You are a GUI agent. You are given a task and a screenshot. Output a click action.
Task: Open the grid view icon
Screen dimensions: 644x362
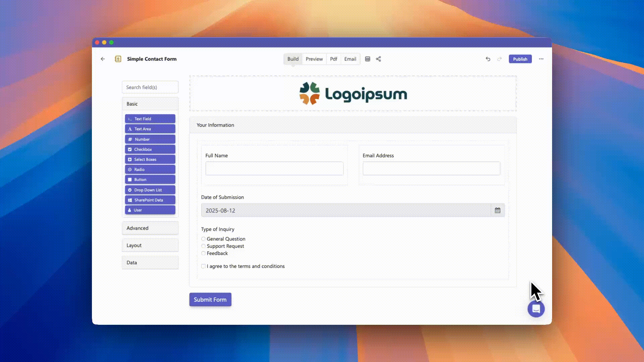[368, 59]
